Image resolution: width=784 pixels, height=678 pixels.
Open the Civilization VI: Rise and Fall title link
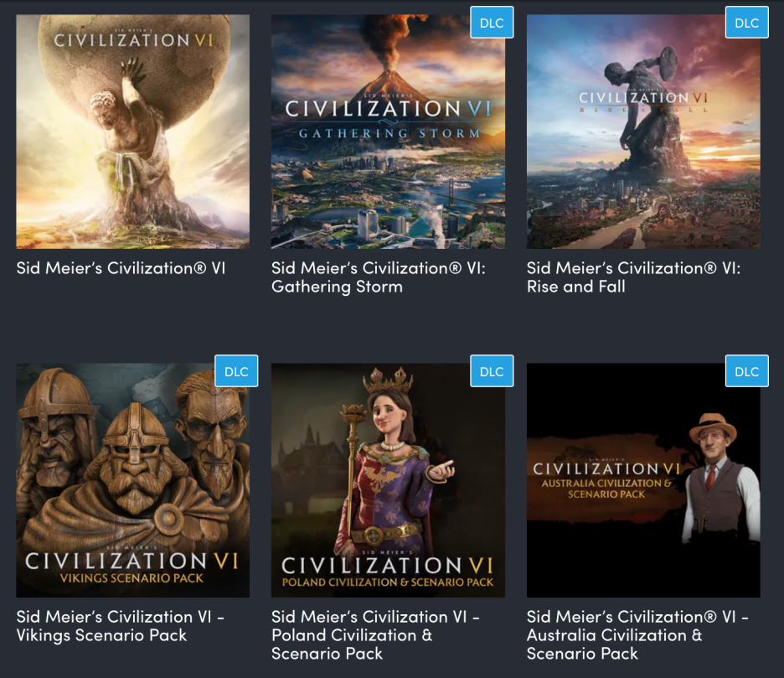(634, 277)
